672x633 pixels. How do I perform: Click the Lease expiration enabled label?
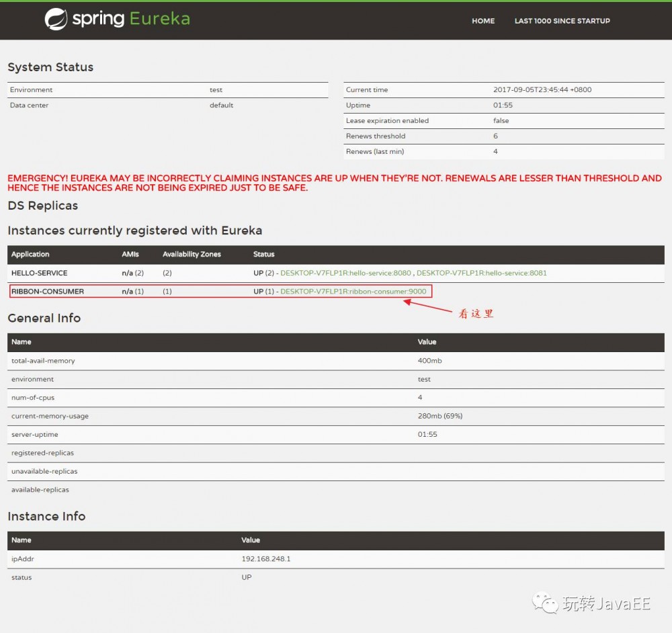(387, 120)
